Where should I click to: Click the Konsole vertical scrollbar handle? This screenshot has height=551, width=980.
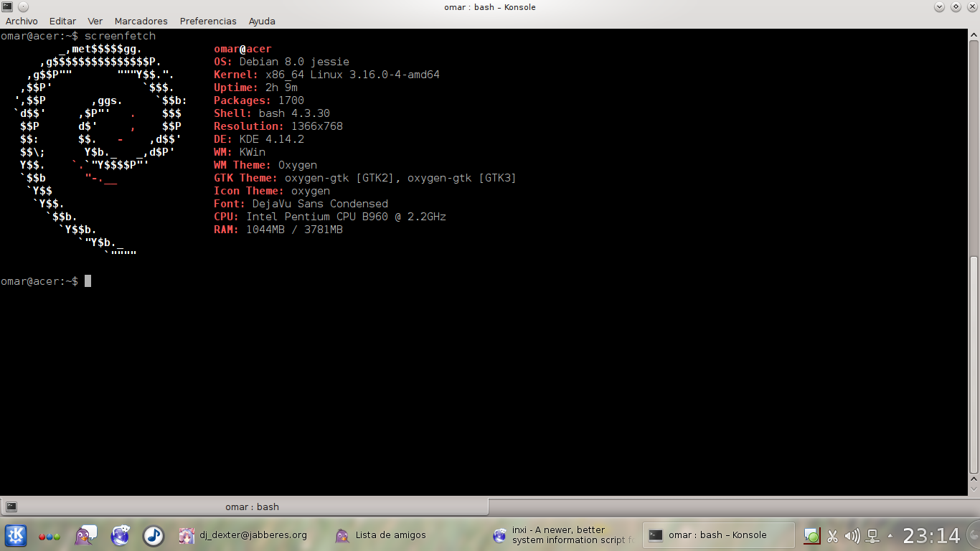click(x=974, y=365)
